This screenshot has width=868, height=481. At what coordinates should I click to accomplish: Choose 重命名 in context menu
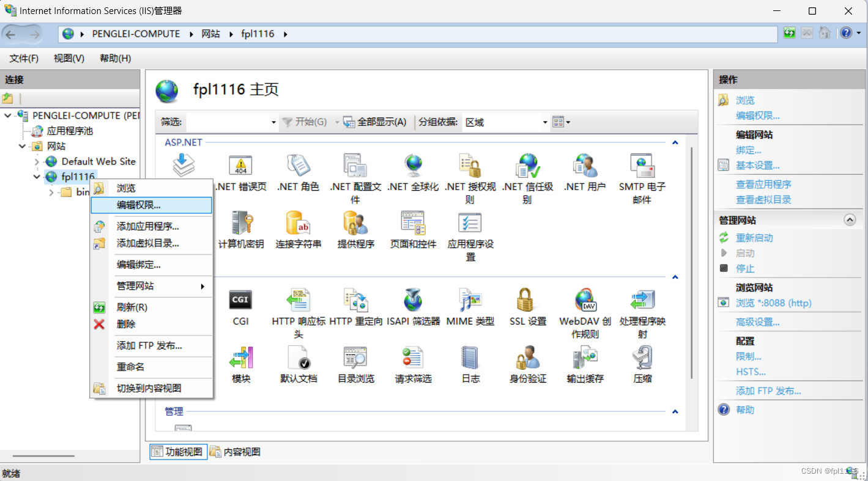click(x=151, y=367)
